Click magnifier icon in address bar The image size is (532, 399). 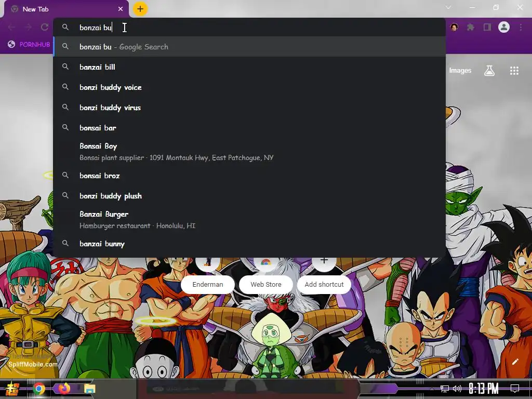pyautogui.click(x=65, y=27)
